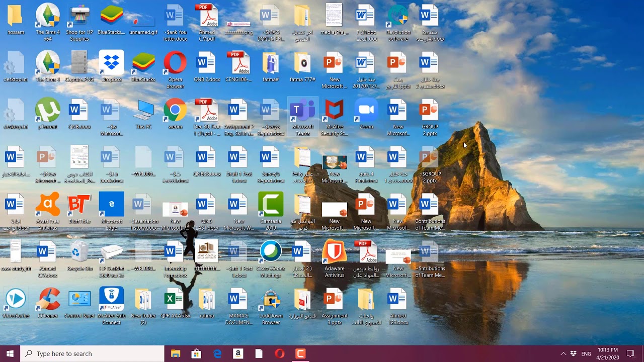Select the CCleaner shortcut
Viewport: 644px width, 362px height.
tap(48, 303)
